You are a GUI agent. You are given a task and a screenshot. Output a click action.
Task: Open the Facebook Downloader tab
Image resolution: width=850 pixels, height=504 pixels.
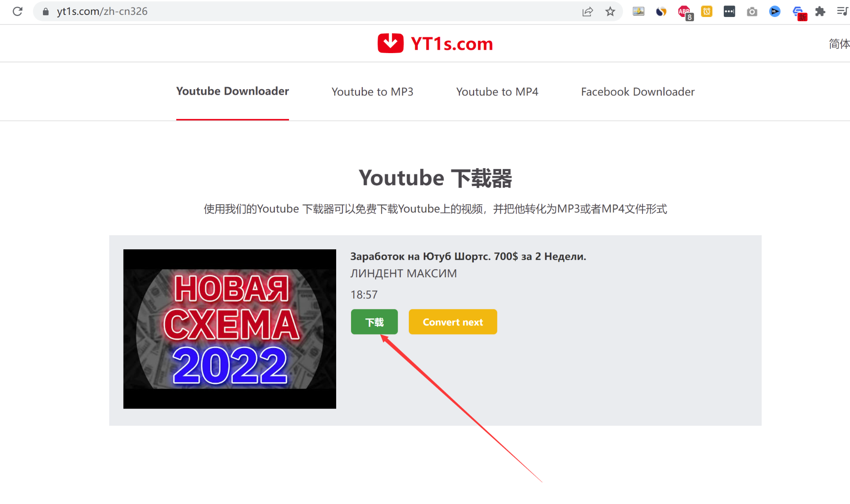(x=637, y=92)
